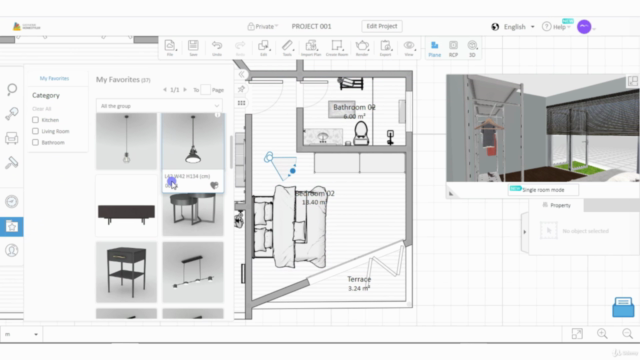The width and height of the screenshot is (640, 360).
Task: Switch to the 3D view tab
Action: [472, 49]
